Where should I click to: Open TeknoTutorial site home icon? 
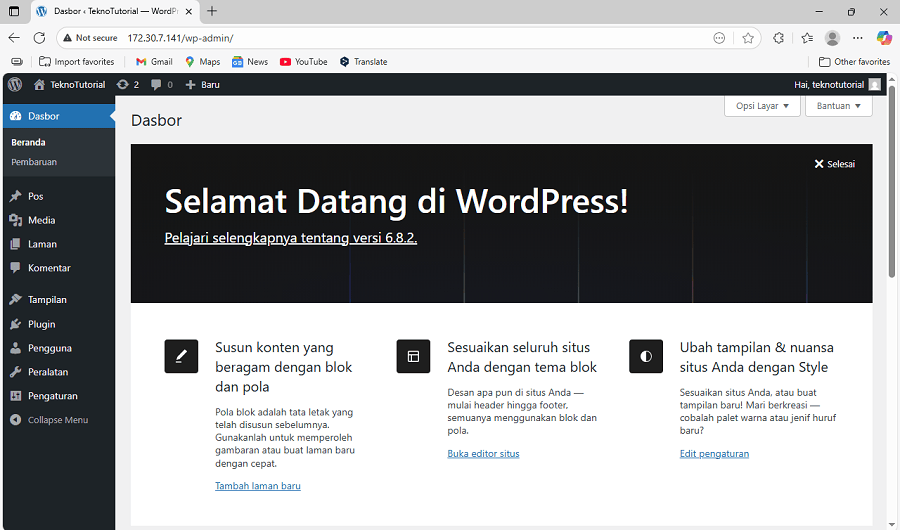point(39,84)
